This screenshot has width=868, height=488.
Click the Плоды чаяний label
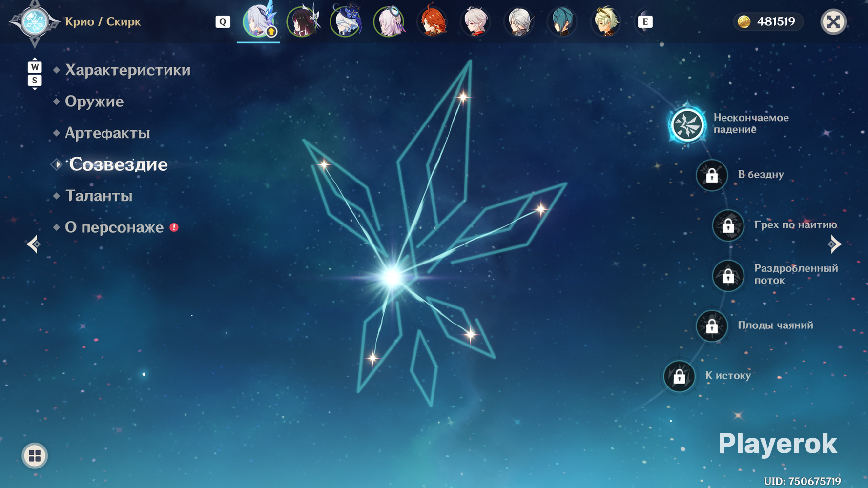click(x=775, y=325)
